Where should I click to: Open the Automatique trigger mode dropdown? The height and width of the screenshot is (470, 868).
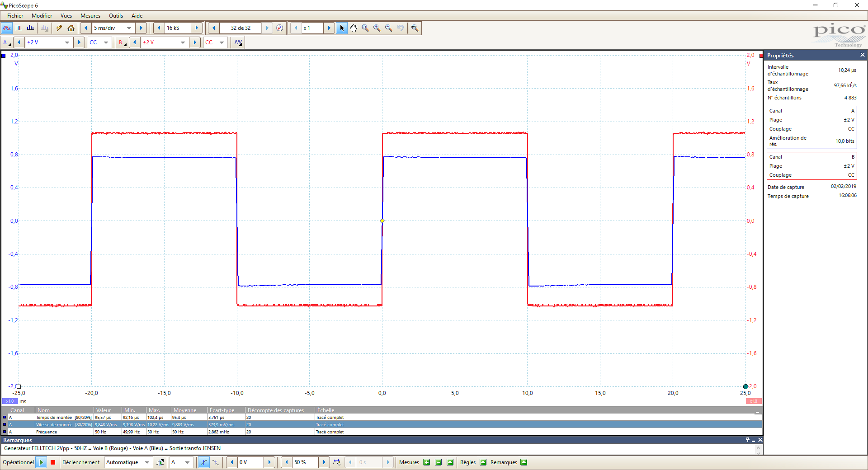click(147, 462)
